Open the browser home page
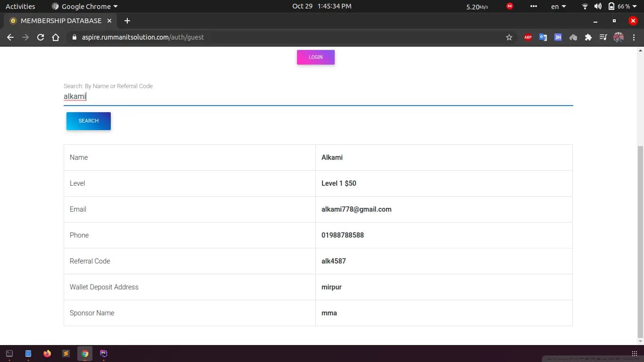The height and width of the screenshot is (362, 644). pos(56,37)
